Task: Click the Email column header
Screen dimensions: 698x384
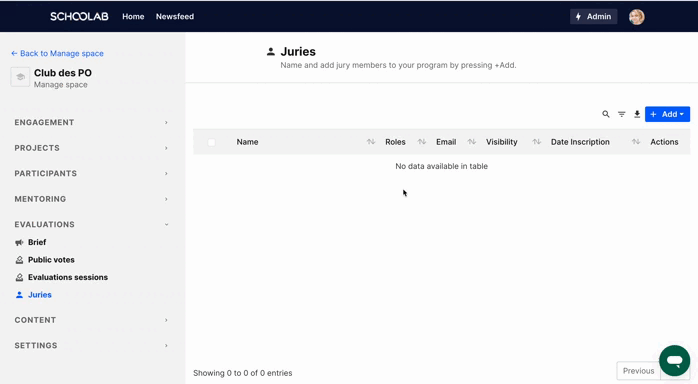Action: [x=446, y=142]
